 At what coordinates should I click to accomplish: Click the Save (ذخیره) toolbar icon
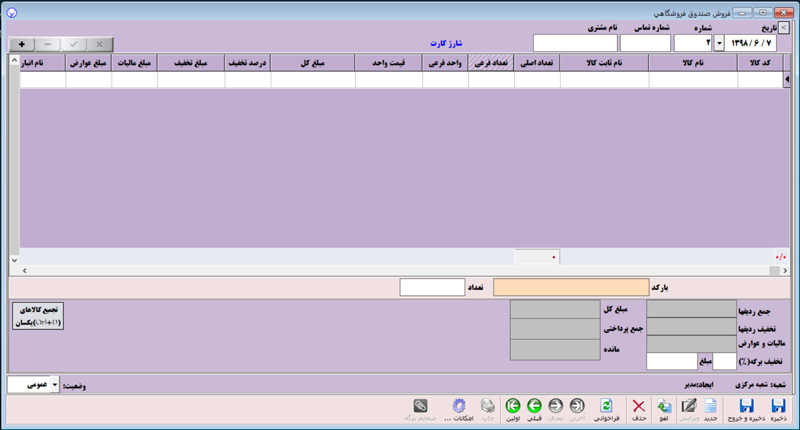(x=777, y=406)
